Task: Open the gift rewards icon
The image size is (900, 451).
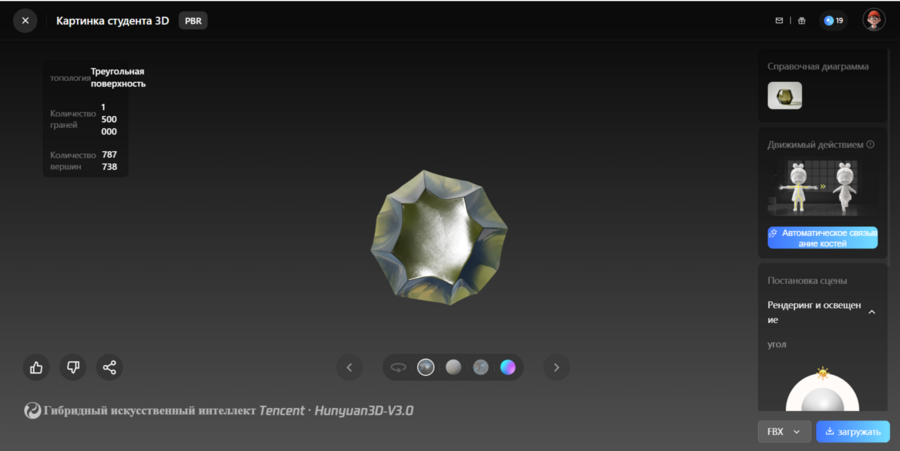Action: pos(802,21)
